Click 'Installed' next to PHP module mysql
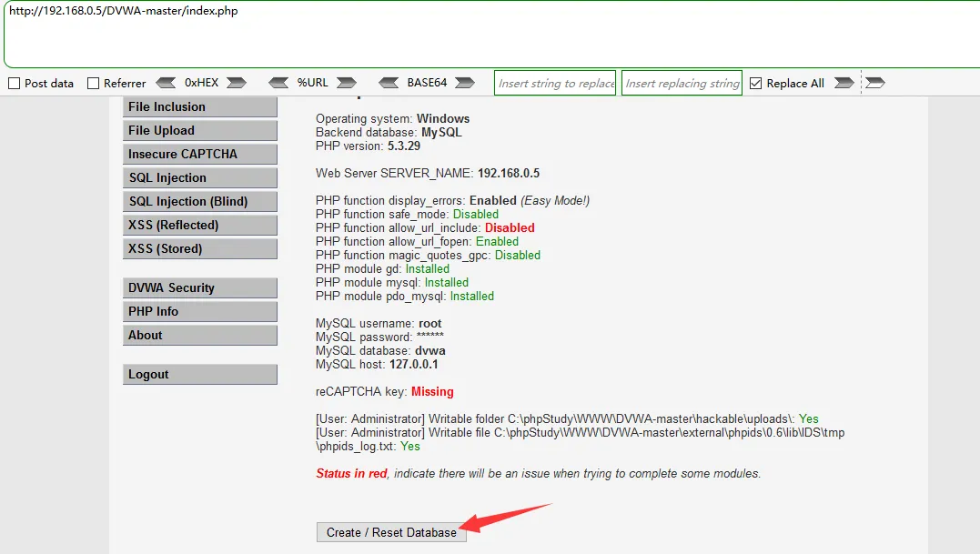The width and height of the screenshot is (980, 554). pos(446,282)
